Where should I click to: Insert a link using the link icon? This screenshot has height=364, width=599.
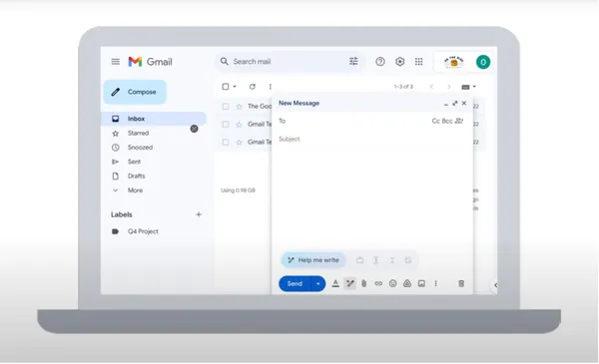378,283
